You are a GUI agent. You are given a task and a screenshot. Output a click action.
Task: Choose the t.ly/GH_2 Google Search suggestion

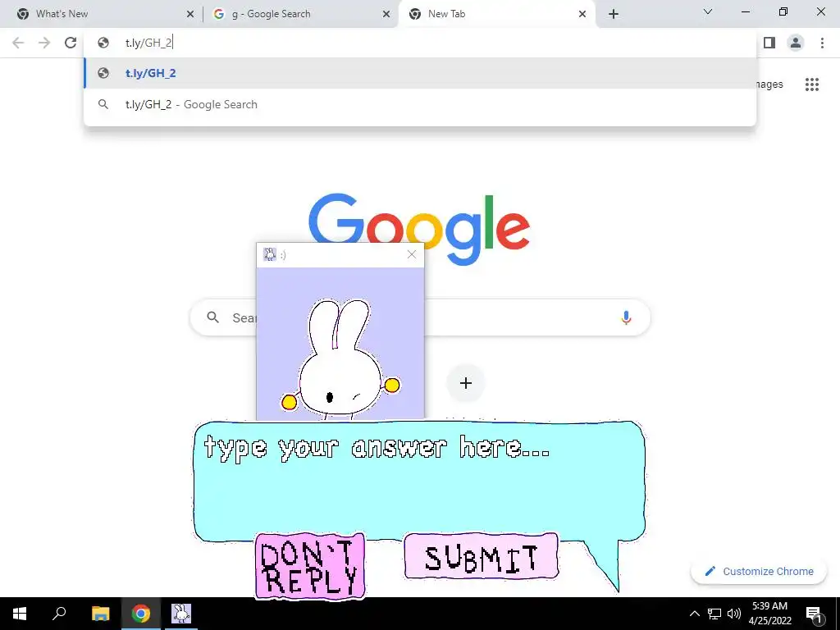(420, 104)
